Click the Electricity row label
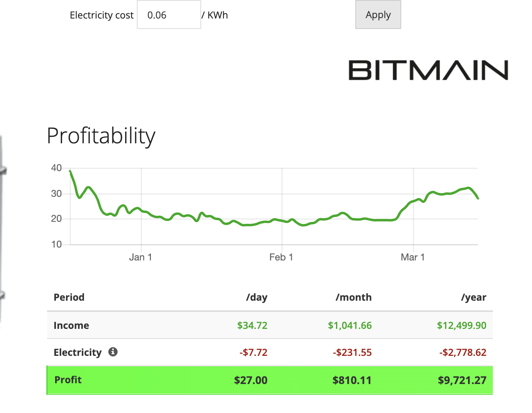 [77, 352]
